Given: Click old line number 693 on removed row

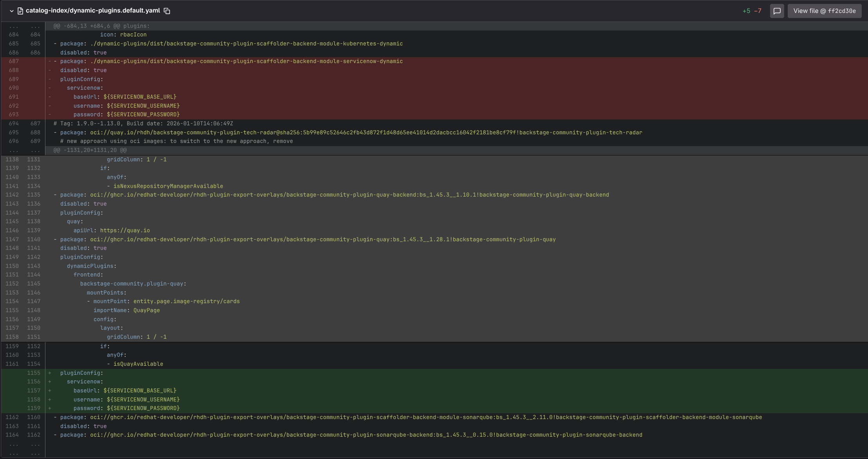Looking at the screenshot, I should pos(14,114).
